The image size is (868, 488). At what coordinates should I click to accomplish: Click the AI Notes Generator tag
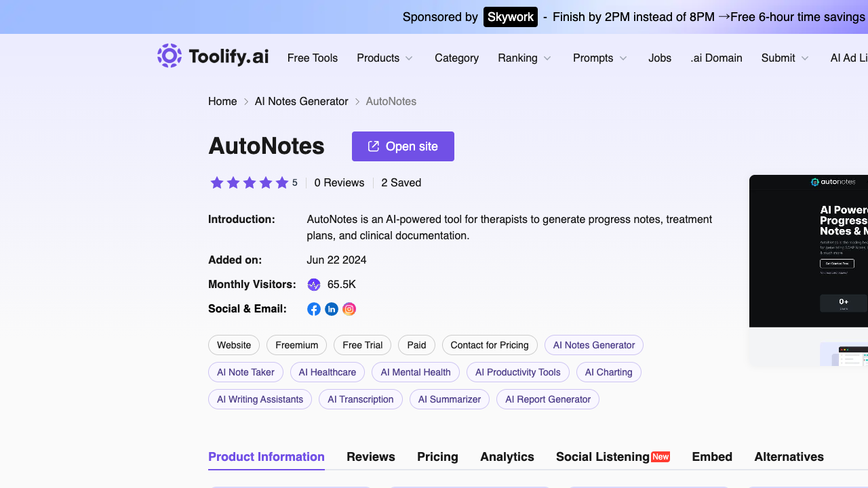pyautogui.click(x=594, y=345)
